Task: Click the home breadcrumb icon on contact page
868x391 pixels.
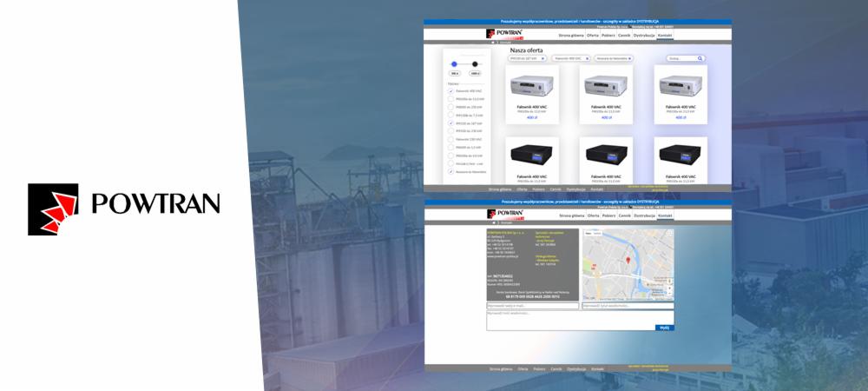Action: pos(493,222)
